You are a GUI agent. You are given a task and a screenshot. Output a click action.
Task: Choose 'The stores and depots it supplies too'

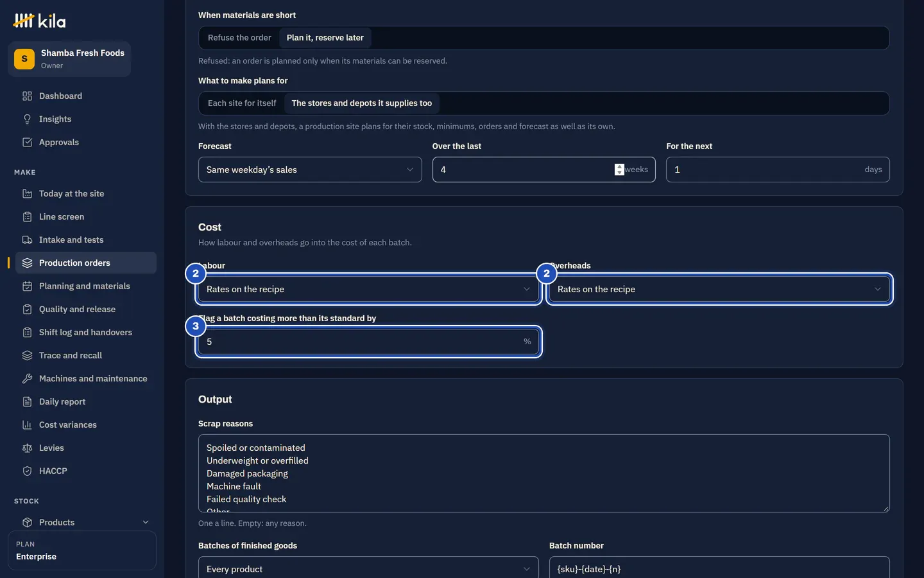tap(362, 103)
